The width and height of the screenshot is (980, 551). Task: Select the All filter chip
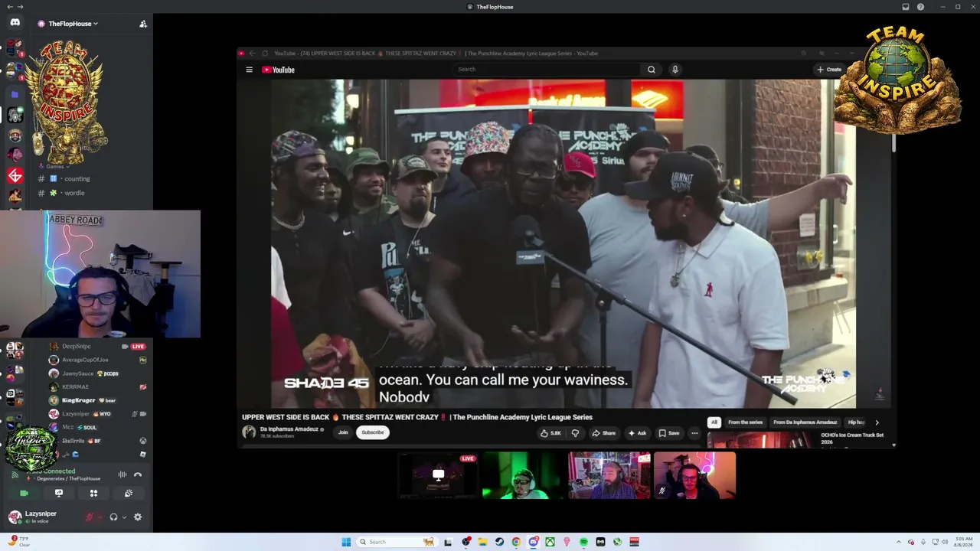pyautogui.click(x=714, y=422)
